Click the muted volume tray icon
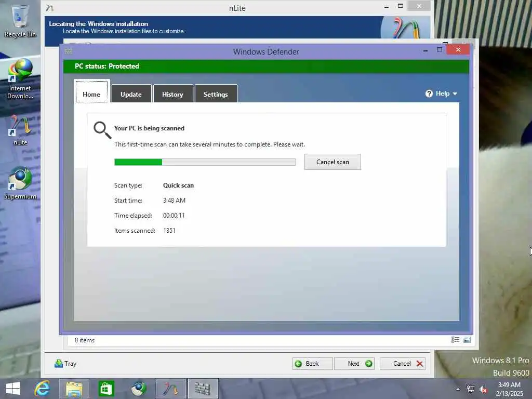Image resolution: width=532 pixels, height=399 pixels. click(x=483, y=390)
